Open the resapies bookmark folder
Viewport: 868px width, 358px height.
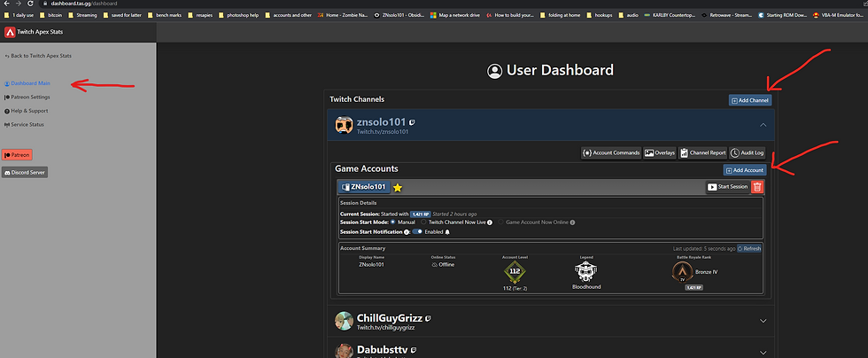200,16
